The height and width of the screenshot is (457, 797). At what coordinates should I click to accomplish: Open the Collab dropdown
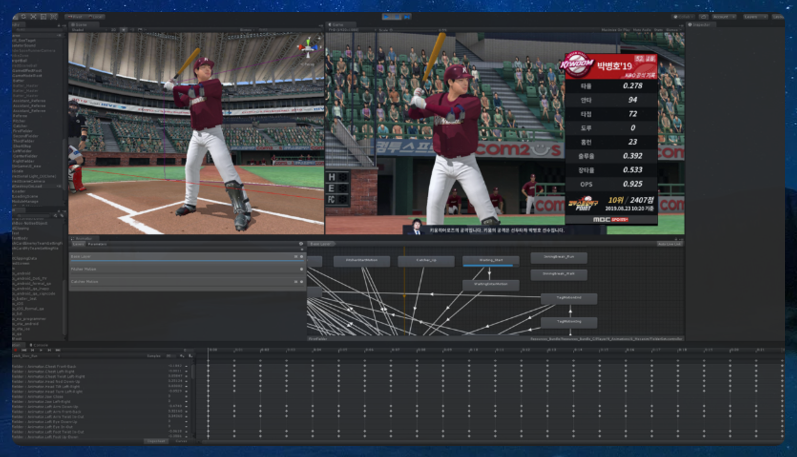click(683, 17)
